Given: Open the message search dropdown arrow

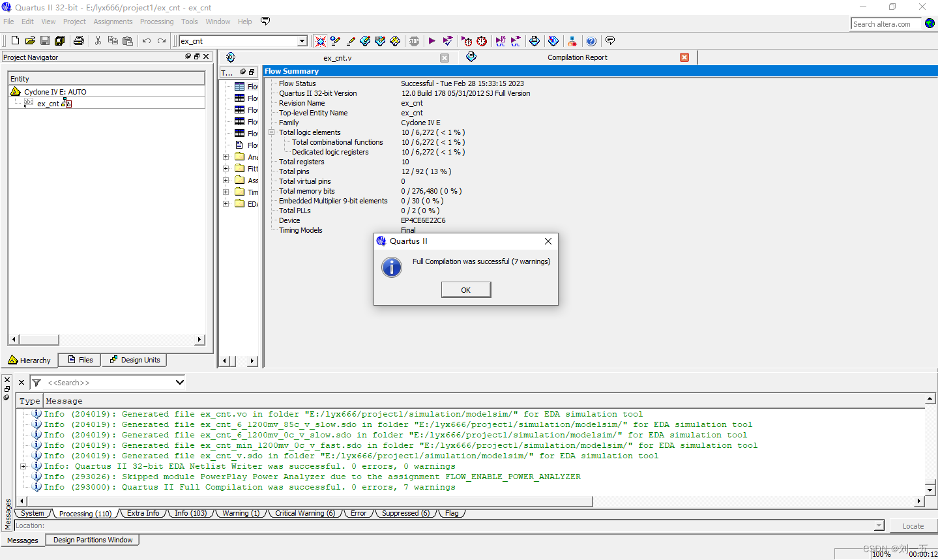Looking at the screenshot, I should pos(180,383).
